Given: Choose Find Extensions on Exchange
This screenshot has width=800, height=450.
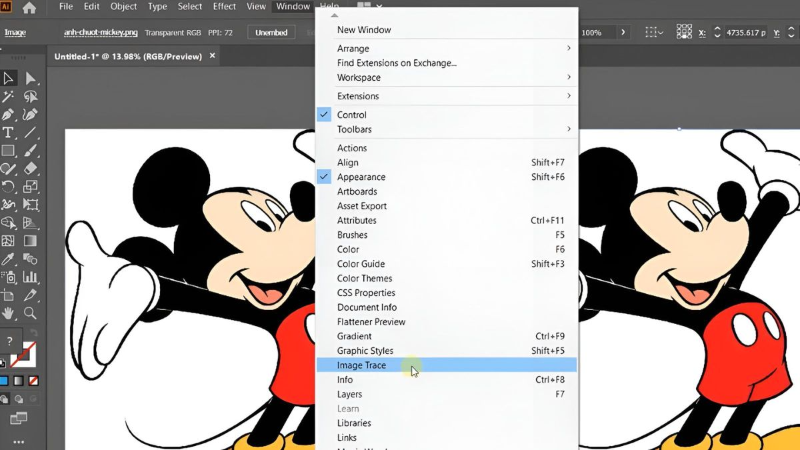Looking at the screenshot, I should tap(447, 63).
